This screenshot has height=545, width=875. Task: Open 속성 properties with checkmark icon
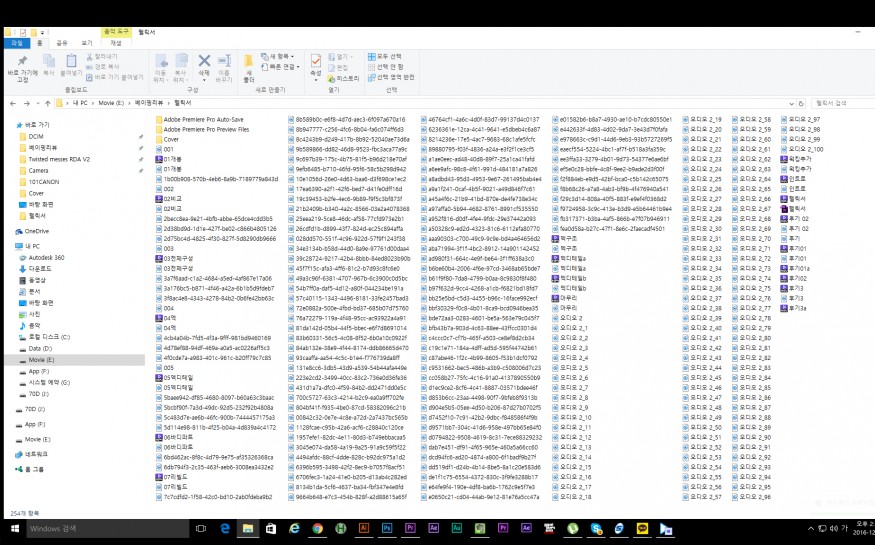[x=316, y=62]
